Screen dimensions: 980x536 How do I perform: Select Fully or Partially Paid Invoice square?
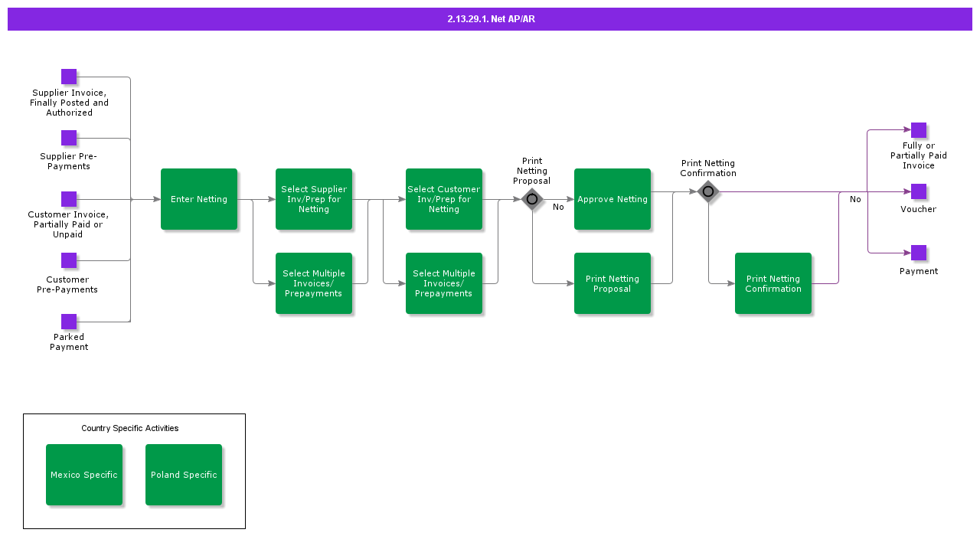pyautogui.click(x=919, y=130)
